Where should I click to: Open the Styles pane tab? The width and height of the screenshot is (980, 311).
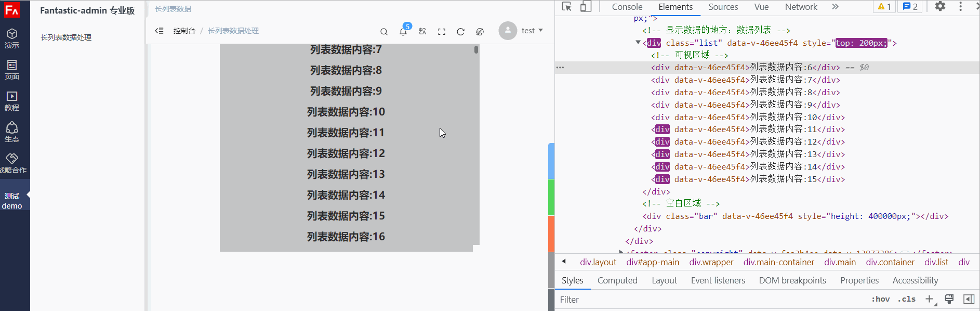(x=572, y=280)
